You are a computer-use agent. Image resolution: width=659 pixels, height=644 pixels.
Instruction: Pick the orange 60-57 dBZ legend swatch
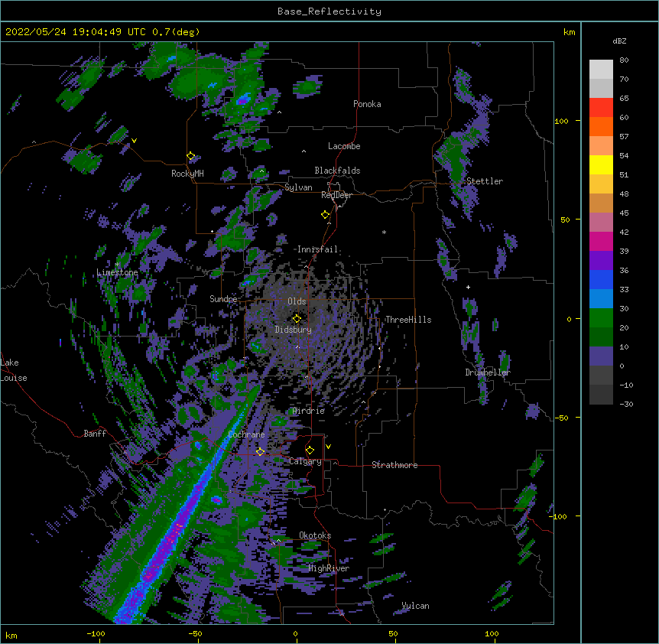click(601, 126)
